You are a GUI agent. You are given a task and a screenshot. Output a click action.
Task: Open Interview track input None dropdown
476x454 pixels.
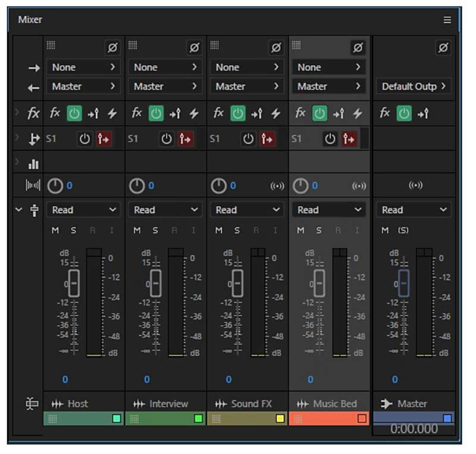click(x=165, y=67)
